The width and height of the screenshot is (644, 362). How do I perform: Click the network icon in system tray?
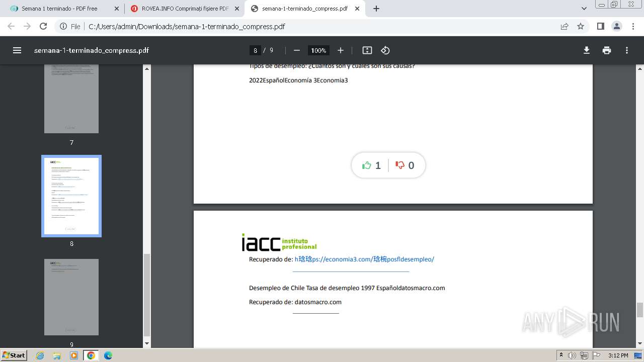pyautogui.click(x=584, y=355)
